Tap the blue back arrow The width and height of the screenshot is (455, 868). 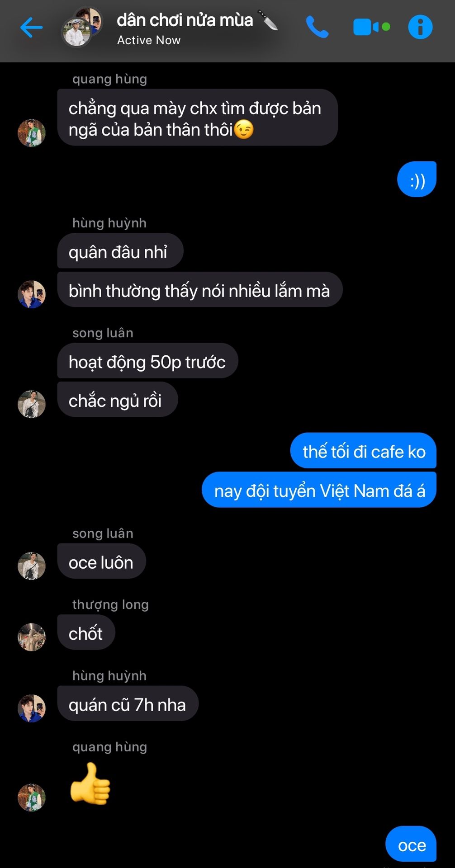[x=31, y=28]
